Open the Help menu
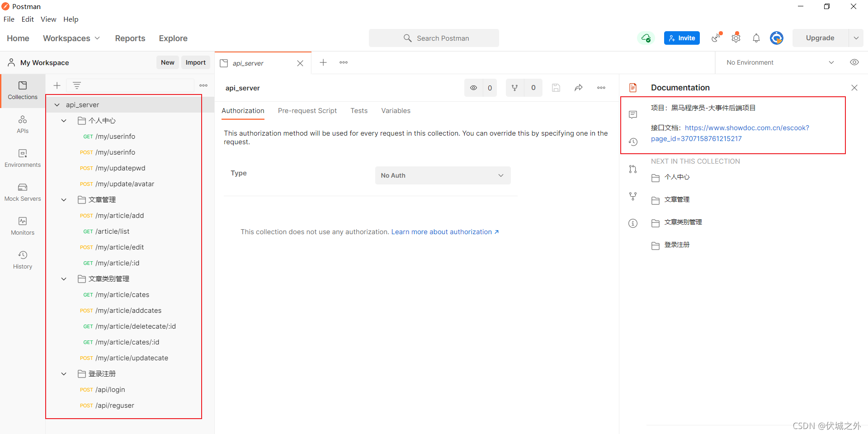Screen dimensions: 868x434 pos(71,19)
